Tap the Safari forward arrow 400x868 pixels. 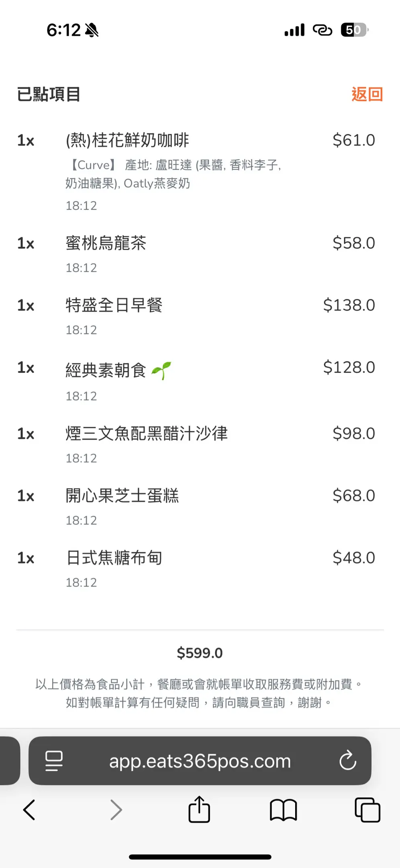coord(116,809)
